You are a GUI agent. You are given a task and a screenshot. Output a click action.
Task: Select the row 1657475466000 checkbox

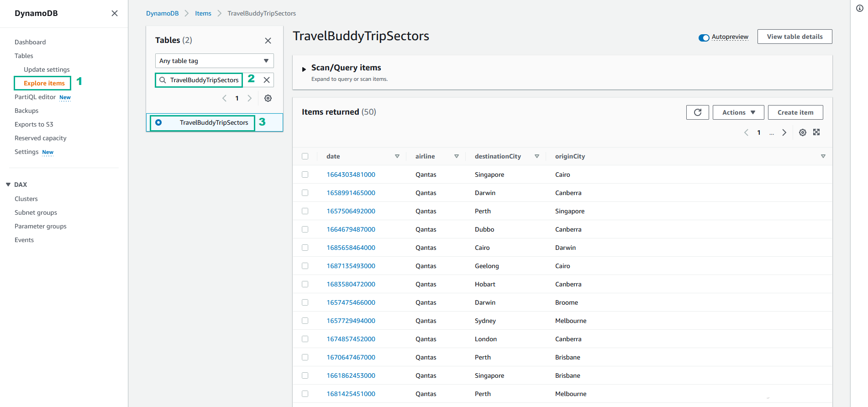pos(305,302)
